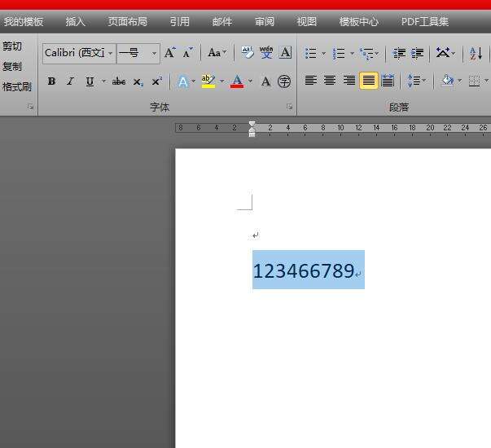Click the selected text 123466789
The image size is (491, 448).
303,271
